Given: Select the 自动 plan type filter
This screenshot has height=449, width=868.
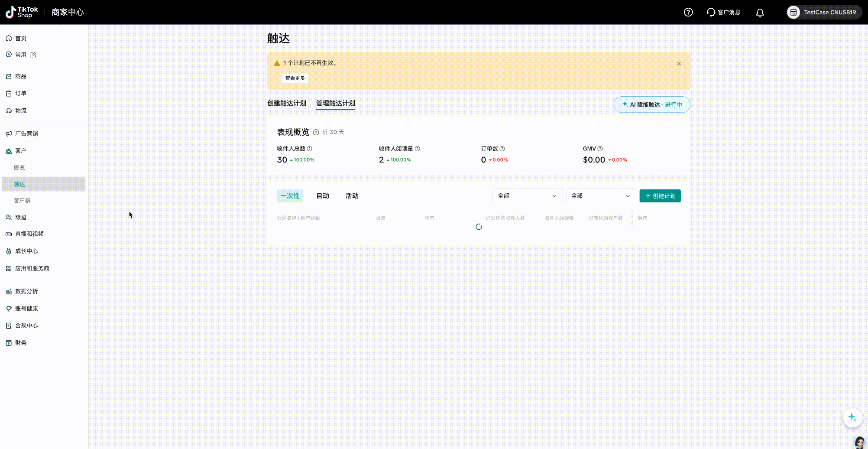Looking at the screenshot, I should [x=322, y=196].
